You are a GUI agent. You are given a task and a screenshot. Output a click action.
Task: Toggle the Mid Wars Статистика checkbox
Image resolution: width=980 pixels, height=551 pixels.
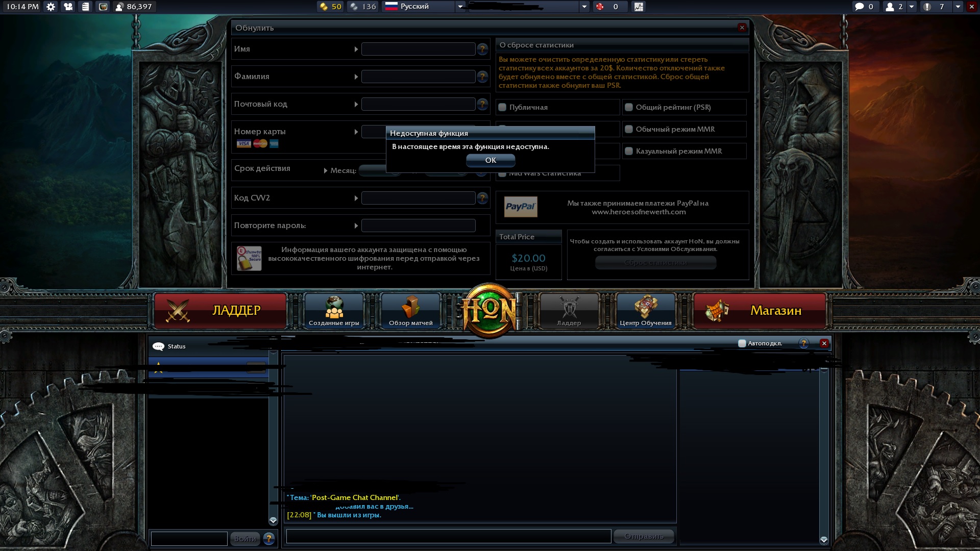pos(502,174)
